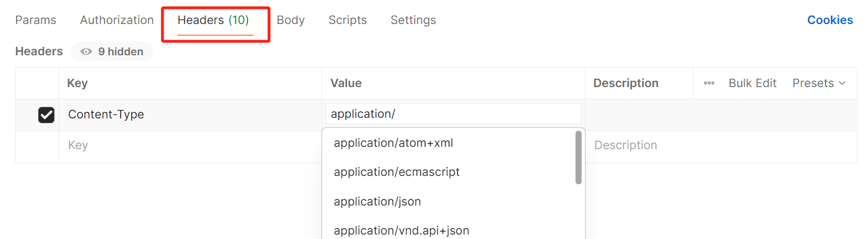Open the Scripts tab
Screen dimensions: 868x239
347,20
